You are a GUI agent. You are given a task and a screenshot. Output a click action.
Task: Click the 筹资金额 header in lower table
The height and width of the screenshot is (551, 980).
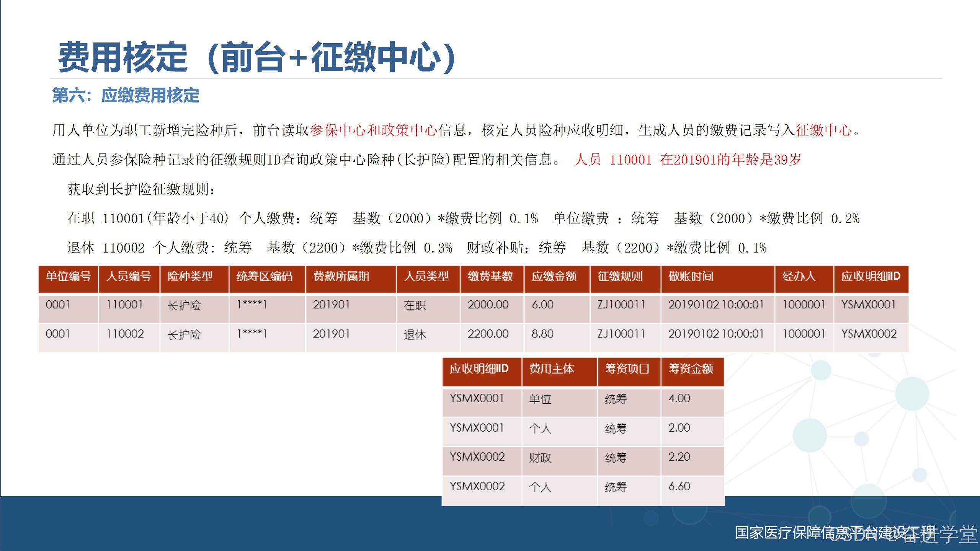pyautogui.click(x=691, y=369)
